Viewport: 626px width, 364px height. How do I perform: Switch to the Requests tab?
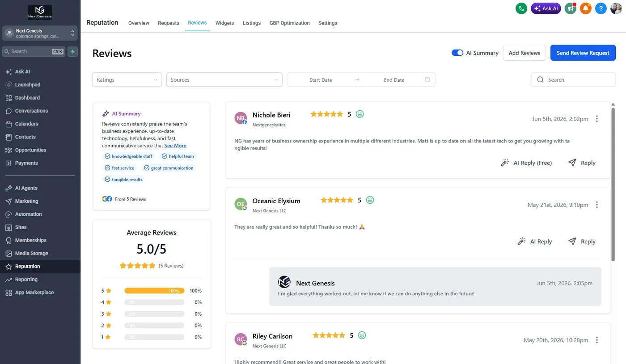point(169,23)
